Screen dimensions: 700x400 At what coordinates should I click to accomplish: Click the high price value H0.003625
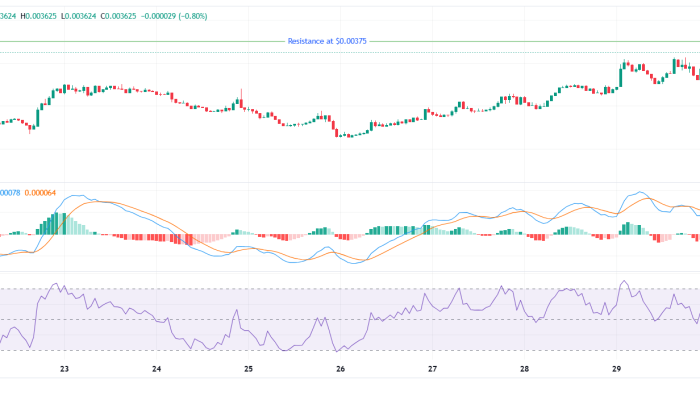[x=40, y=16]
